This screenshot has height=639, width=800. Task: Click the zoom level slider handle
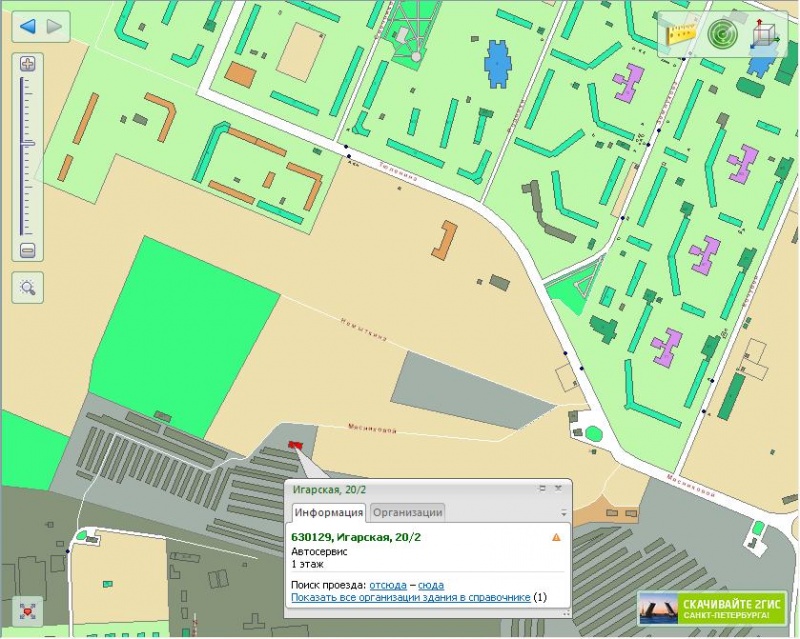point(27,143)
